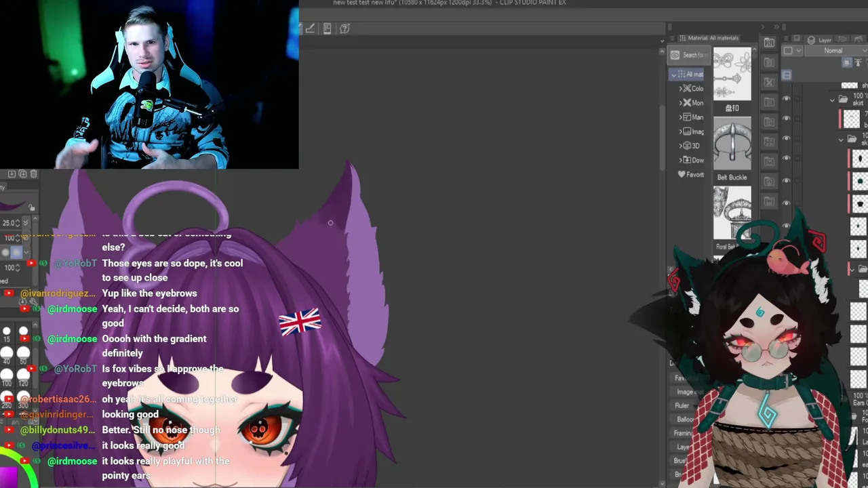Select All materials in the tree
The image size is (868, 488).
point(688,75)
